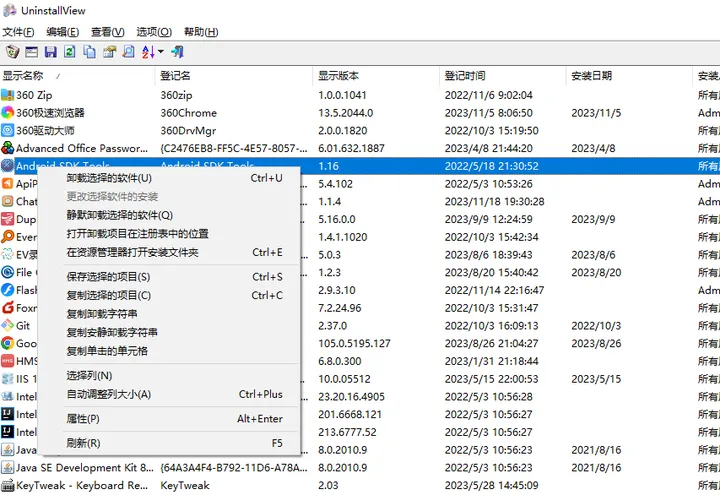Open the 查看(V) menu

107,32
